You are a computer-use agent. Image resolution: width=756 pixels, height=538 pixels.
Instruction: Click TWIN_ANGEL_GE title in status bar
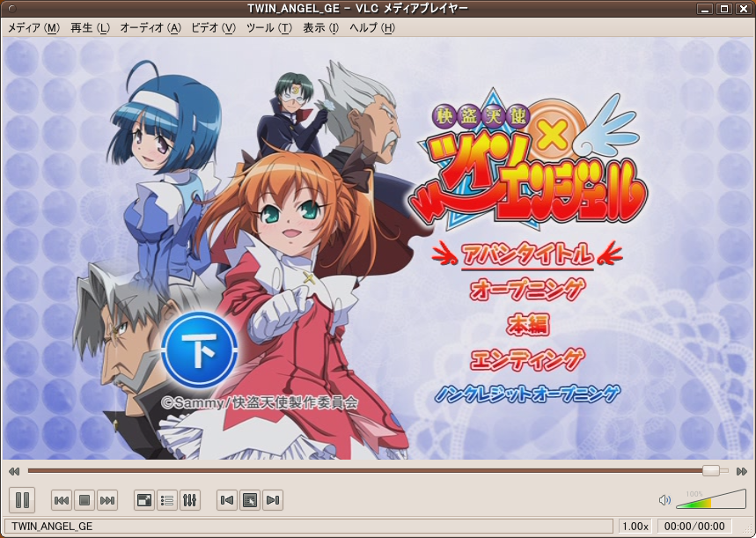52,526
